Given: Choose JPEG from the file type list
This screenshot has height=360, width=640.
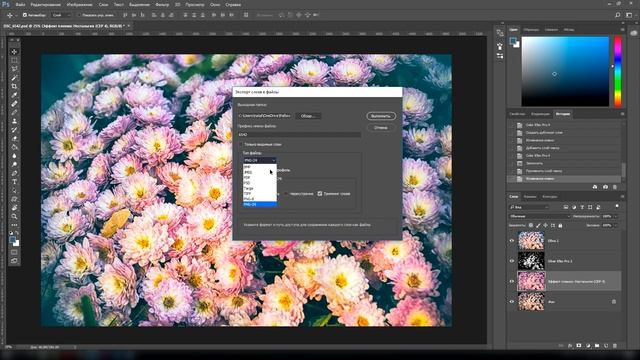Looking at the screenshot, I should click(260, 172).
